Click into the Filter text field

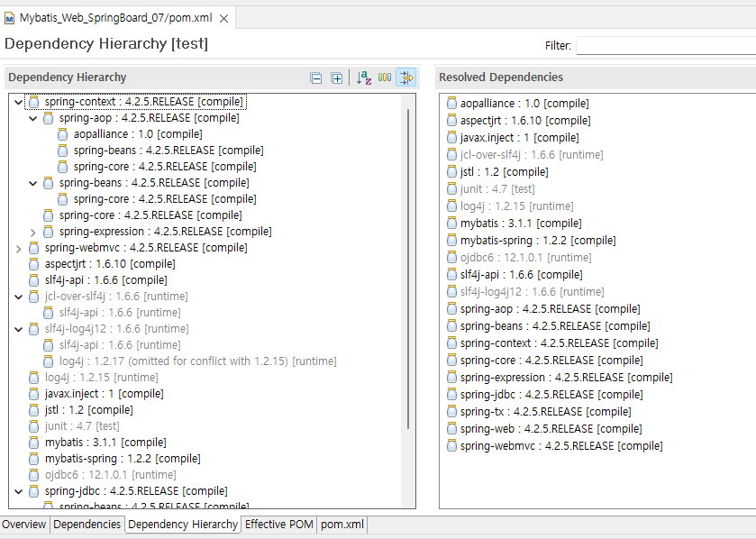coord(666,45)
